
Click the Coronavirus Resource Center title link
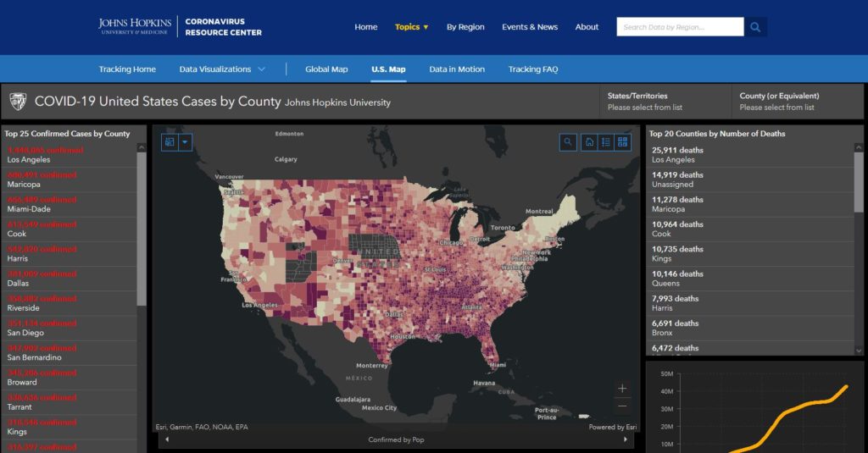[223, 26]
